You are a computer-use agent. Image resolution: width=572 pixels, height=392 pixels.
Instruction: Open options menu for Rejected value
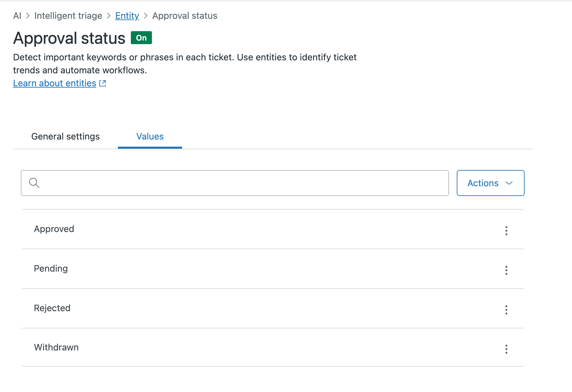point(506,310)
